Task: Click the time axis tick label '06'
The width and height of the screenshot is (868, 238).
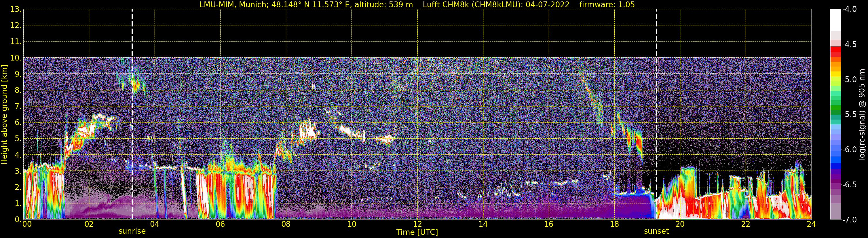Action: pos(220,224)
